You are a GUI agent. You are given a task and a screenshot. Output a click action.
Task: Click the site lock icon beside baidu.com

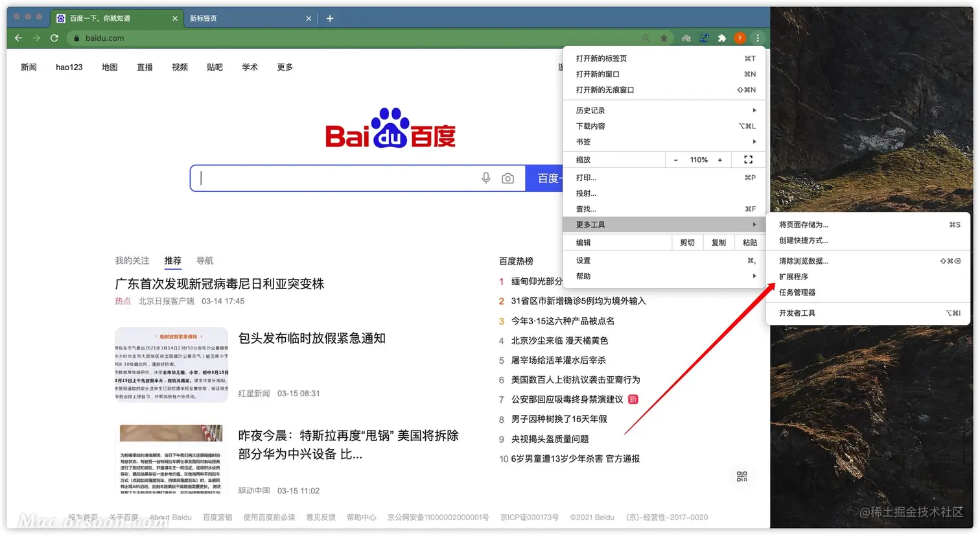click(x=76, y=38)
